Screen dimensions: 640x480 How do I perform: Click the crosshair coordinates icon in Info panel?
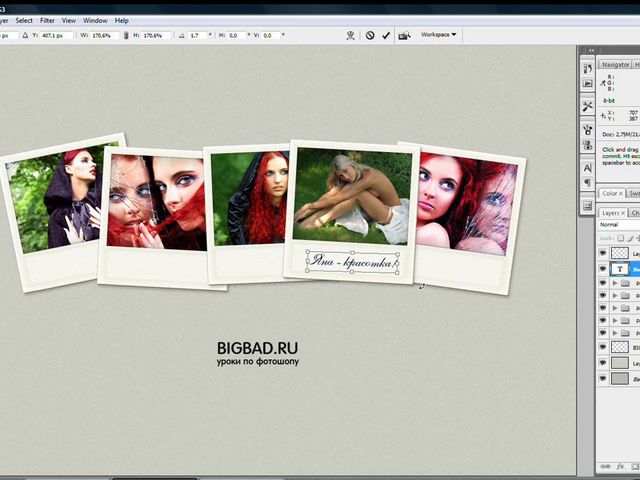point(603,116)
